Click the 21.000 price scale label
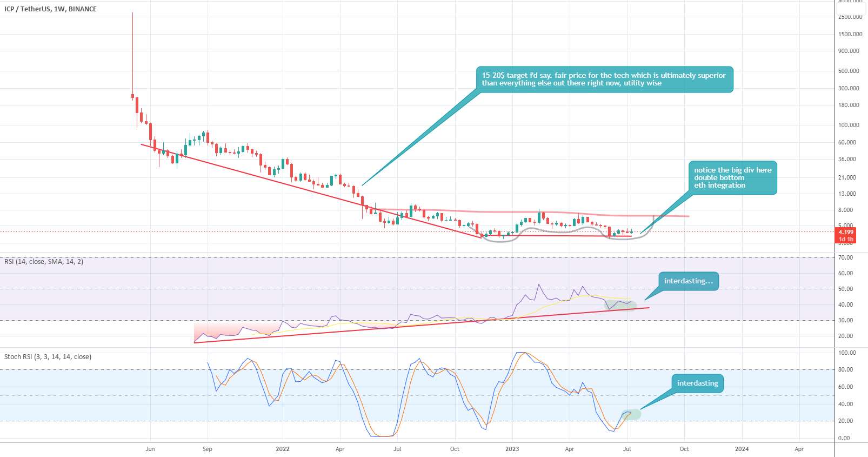The height and width of the screenshot is (457, 868). (x=847, y=177)
